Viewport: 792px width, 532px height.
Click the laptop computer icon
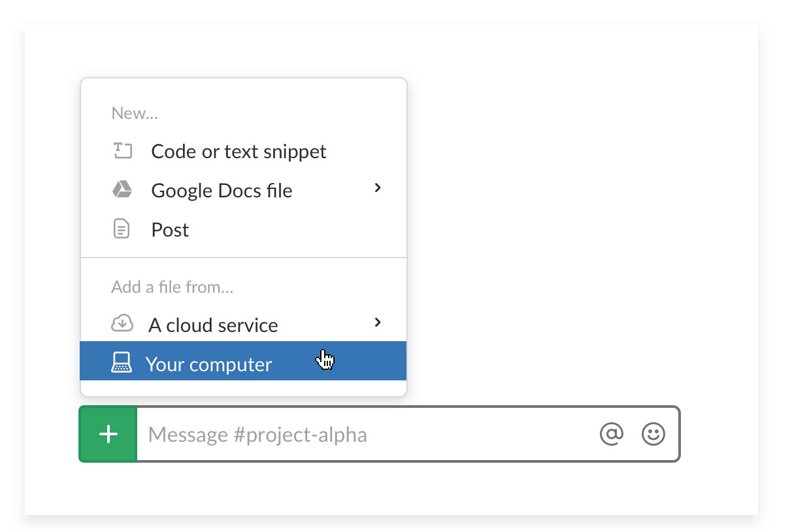click(122, 363)
